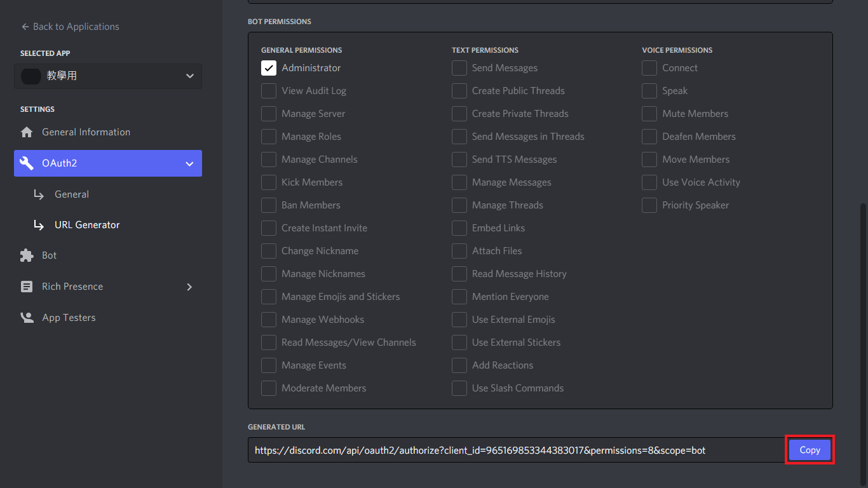Expand the Rich Presence submenu arrow

click(189, 287)
